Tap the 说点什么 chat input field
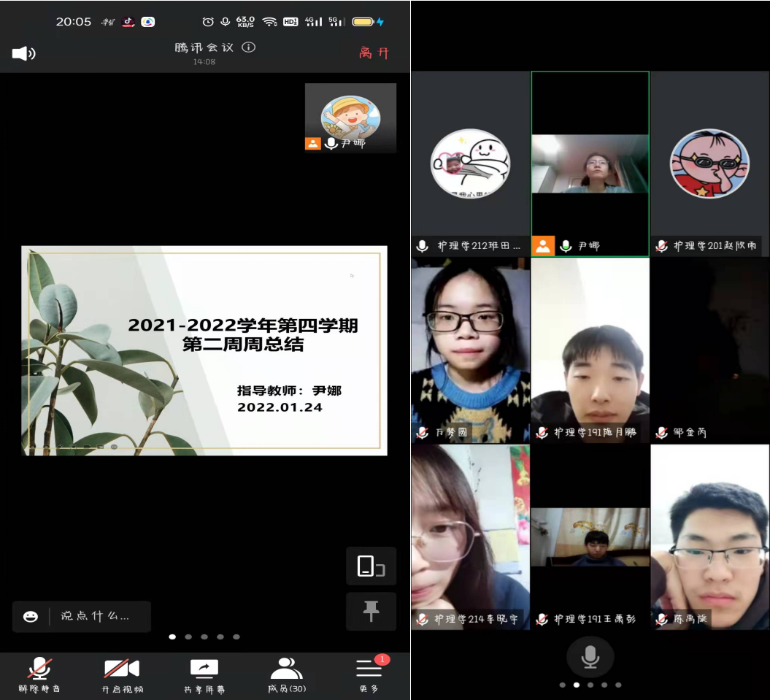Image resolution: width=770 pixels, height=700 pixels. [99, 616]
